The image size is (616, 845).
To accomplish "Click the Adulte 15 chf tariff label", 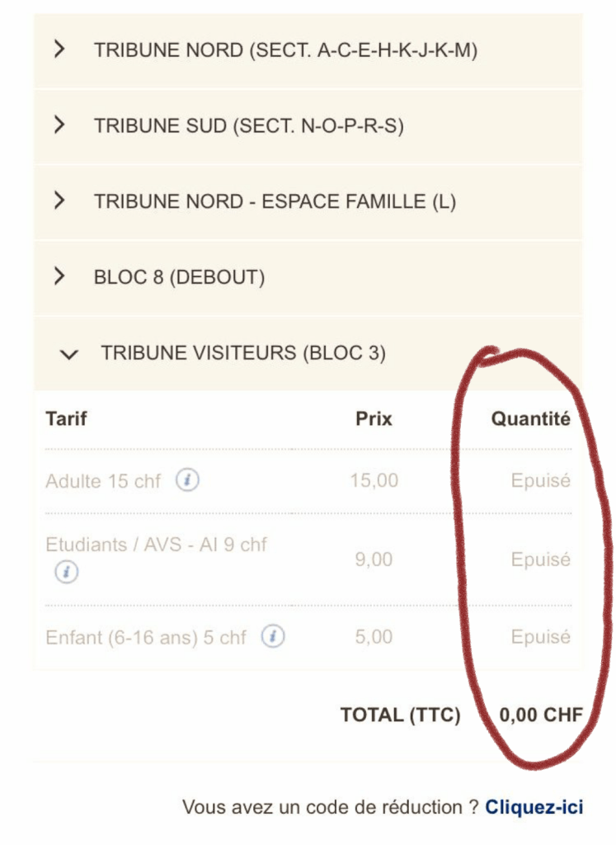I will [103, 481].
